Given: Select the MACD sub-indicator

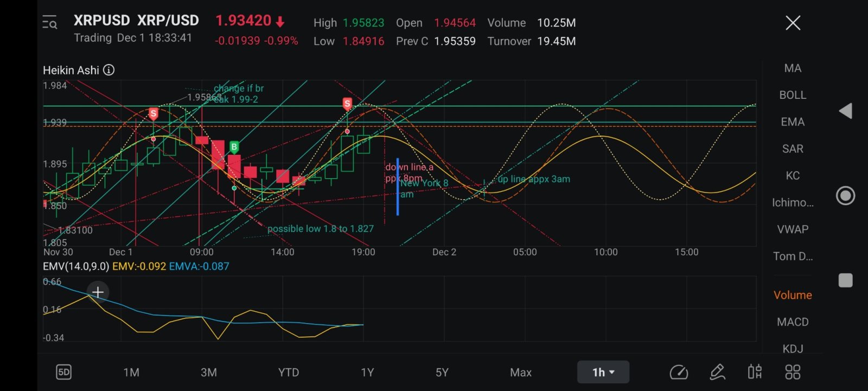Looking at the screenshot, I should [x=793, y=322].
